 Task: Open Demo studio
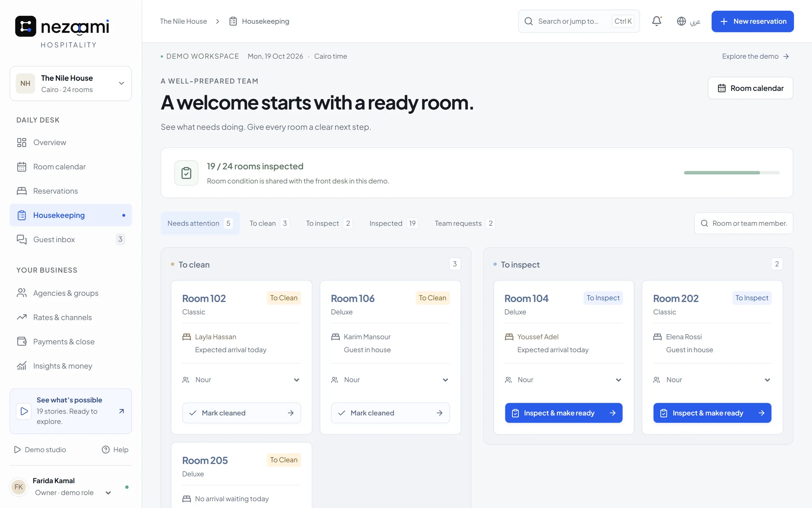coord(40,450)
